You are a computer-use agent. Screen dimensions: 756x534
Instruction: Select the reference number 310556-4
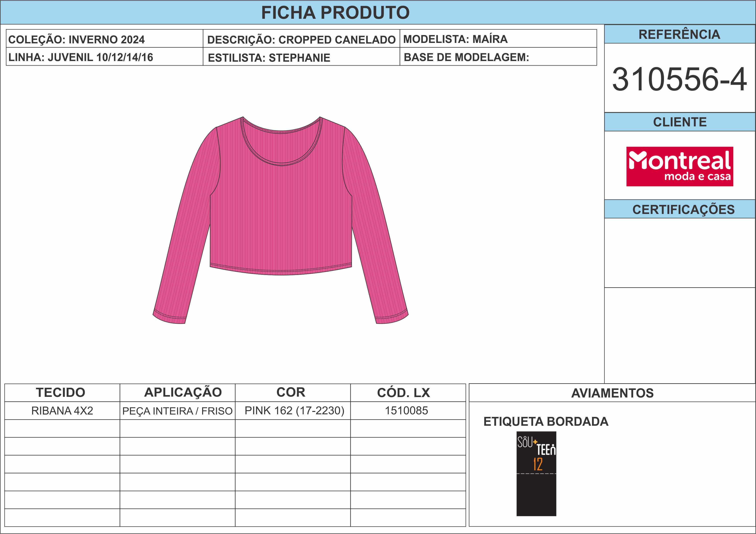tap(679, 79)
